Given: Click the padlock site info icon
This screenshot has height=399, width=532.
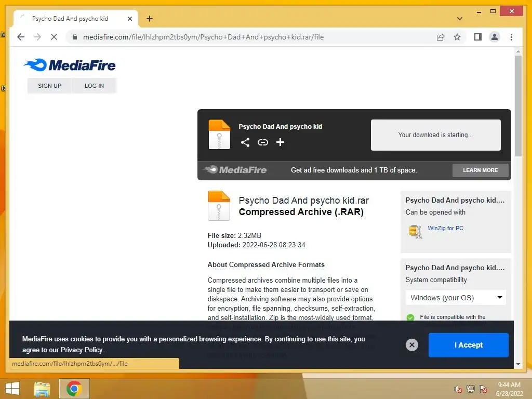Looking at the screenshot, I should [x=75, y=37].
